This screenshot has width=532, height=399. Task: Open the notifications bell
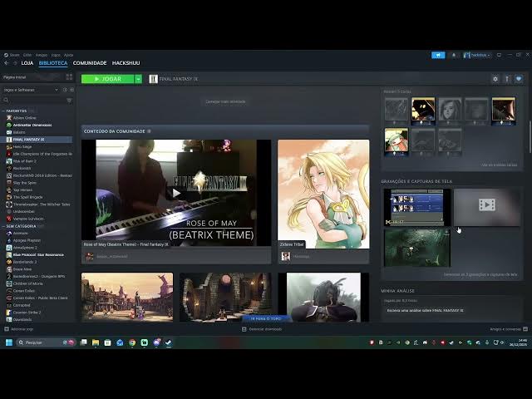click(x=454, y=55)
